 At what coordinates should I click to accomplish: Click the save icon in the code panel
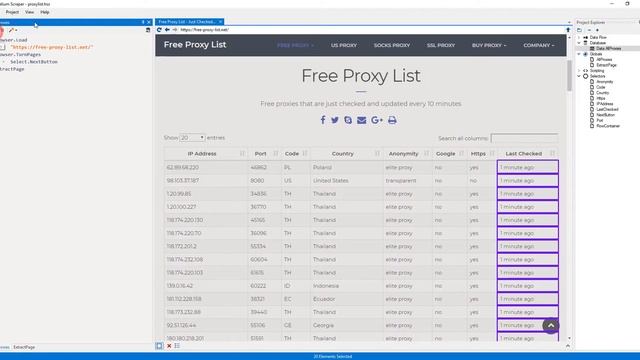pyautogui.click(x=148, y=30)
